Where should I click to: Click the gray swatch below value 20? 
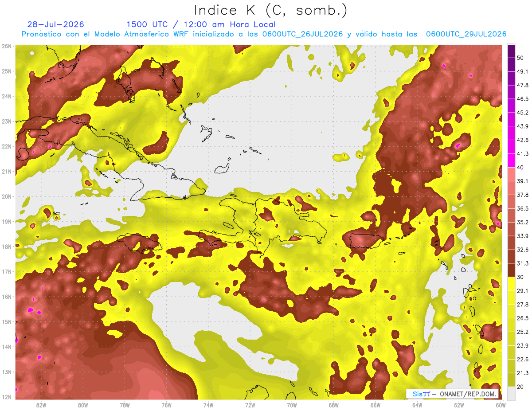[x=511, y=393]
